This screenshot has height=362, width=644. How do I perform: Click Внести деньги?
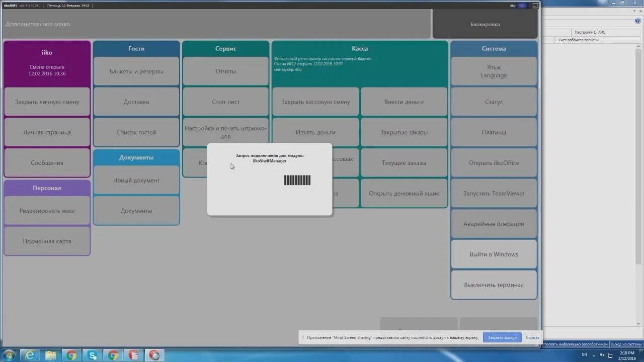[404, 102]
